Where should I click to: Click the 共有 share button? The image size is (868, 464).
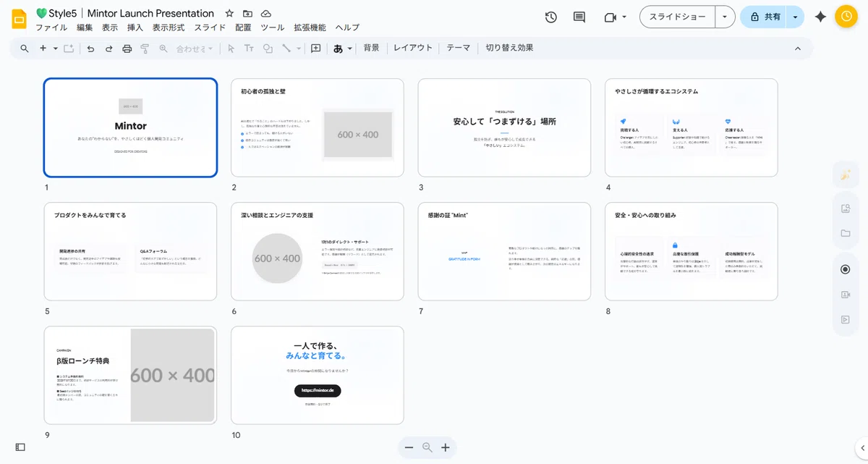(x=764, y=17)
